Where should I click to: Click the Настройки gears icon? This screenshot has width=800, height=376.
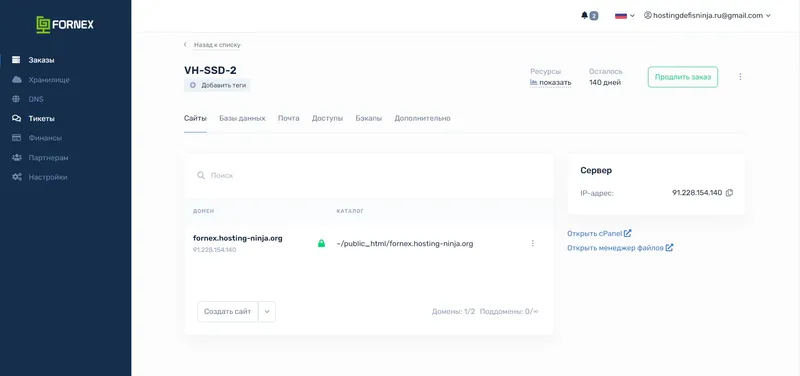pyautogui.click(x=16, y=177)
